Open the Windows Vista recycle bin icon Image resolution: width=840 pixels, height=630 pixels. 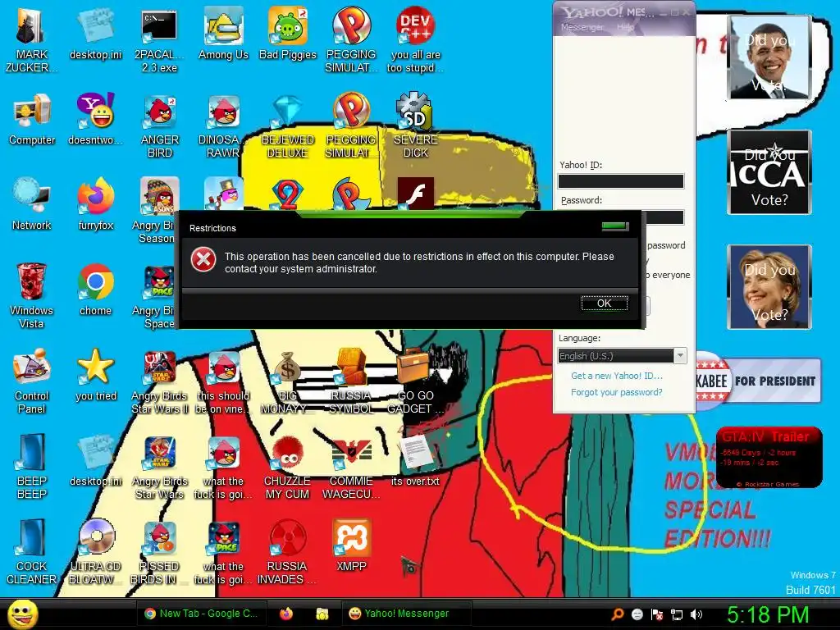(x=31, y=295)
